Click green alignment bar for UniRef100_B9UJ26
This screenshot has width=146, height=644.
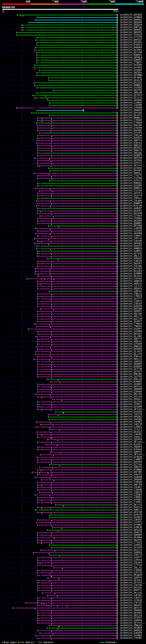tap(82, 379)
